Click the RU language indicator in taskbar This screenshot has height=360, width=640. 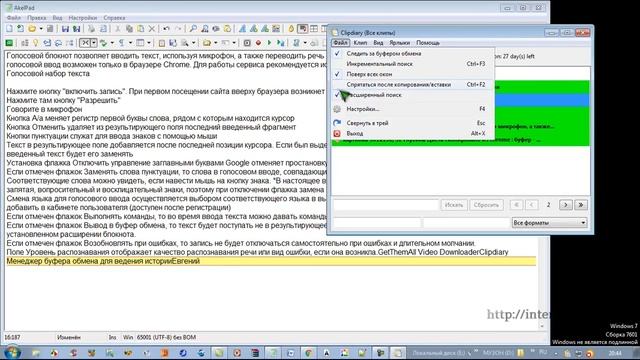(543, 352)
